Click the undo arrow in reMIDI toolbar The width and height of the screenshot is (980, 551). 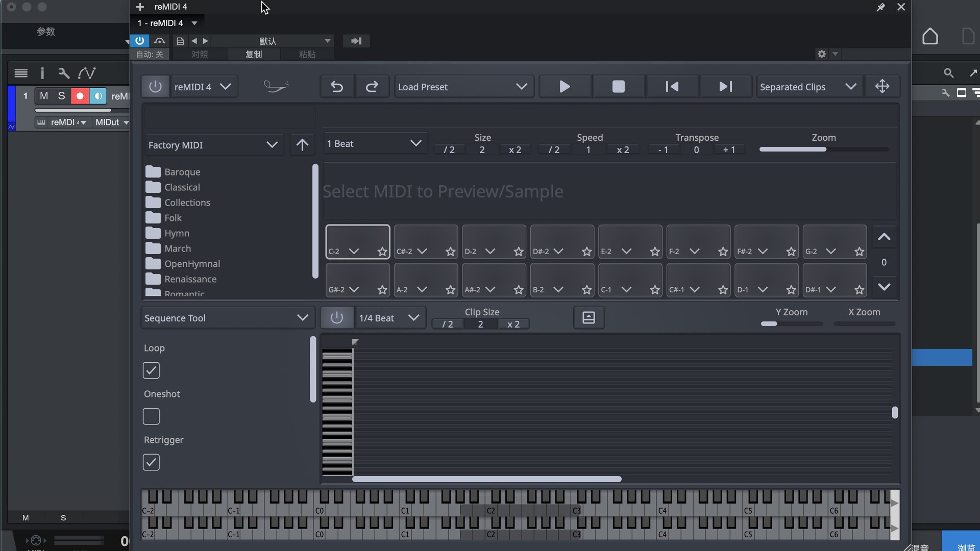(337, 87)
